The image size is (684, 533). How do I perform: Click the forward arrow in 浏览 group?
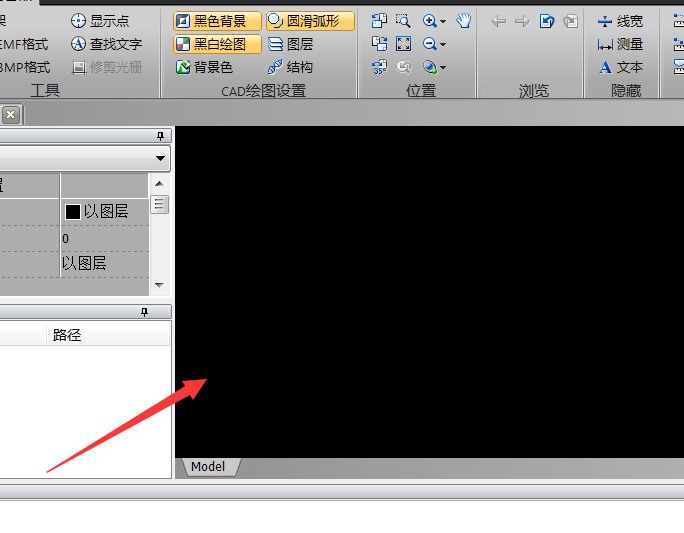click(x=522, y=21)
